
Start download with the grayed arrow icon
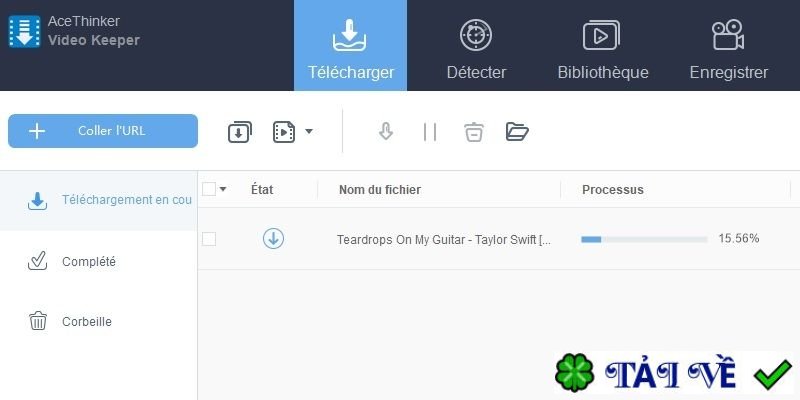[386, 132]
